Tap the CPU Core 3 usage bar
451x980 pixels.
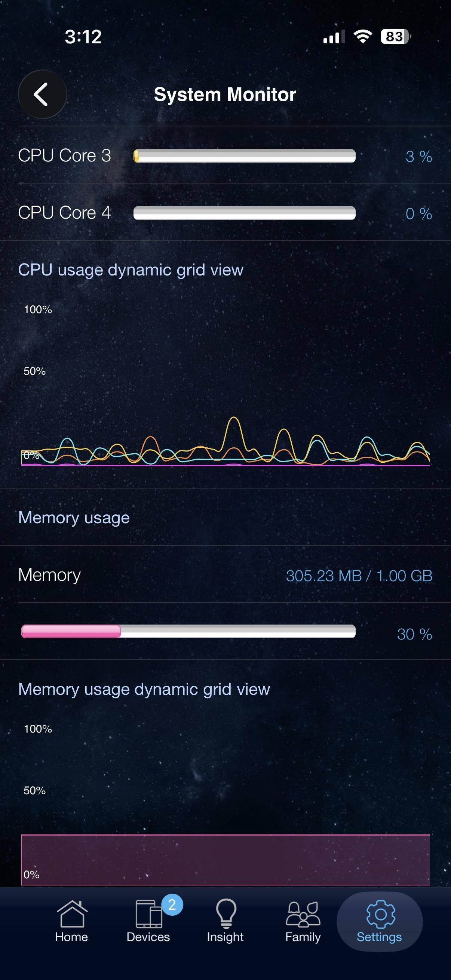(245, 156)
